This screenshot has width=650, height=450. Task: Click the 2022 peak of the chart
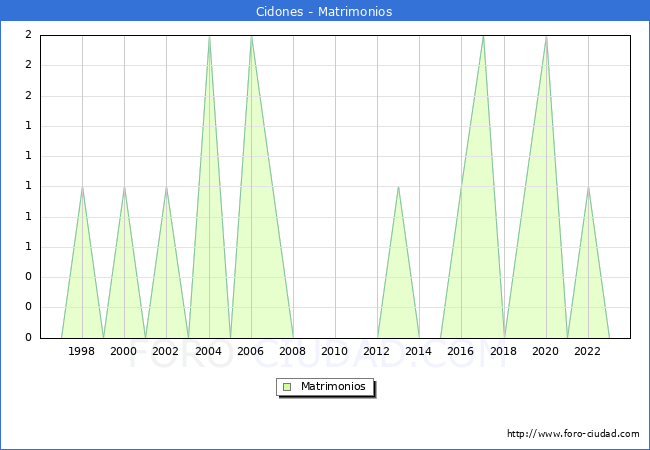tap(588, 187)
